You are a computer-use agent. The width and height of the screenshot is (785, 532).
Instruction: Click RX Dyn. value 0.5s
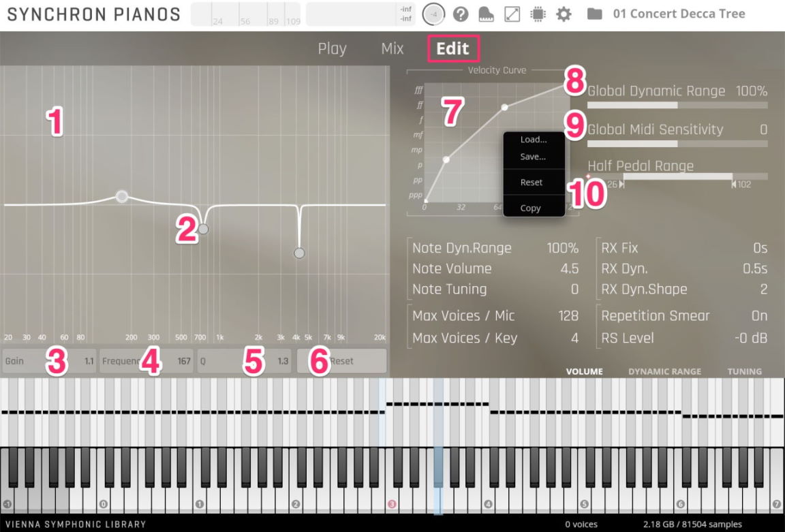point(755,269)
